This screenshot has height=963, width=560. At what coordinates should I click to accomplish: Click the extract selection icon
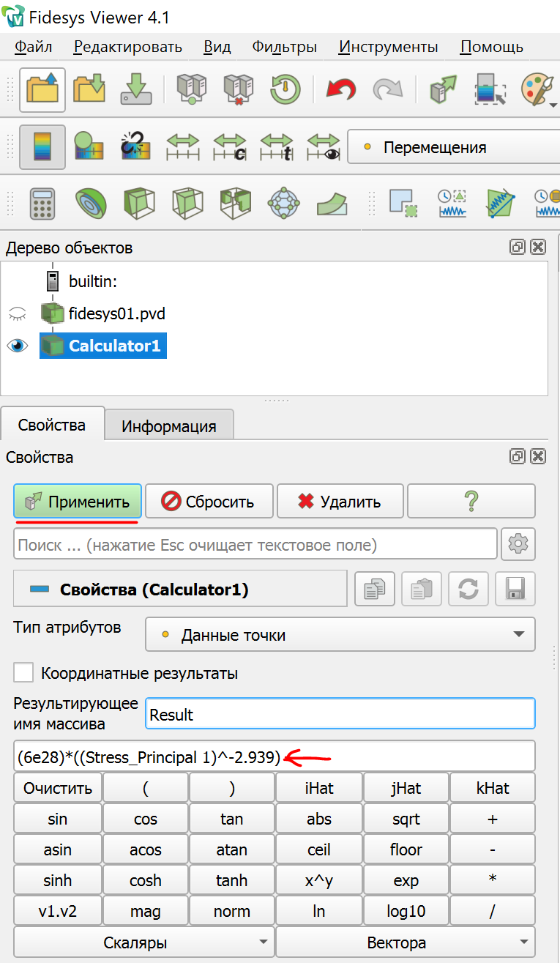[403, 203]
